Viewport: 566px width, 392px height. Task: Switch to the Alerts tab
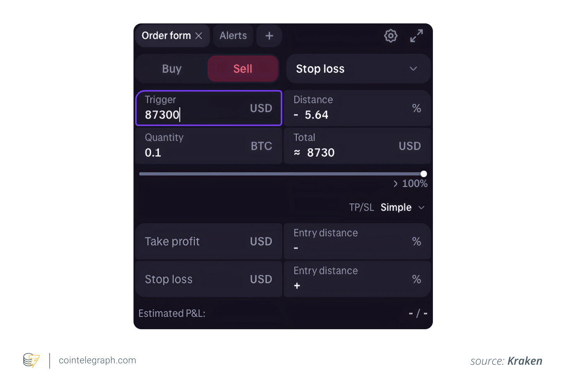point(233,35)
